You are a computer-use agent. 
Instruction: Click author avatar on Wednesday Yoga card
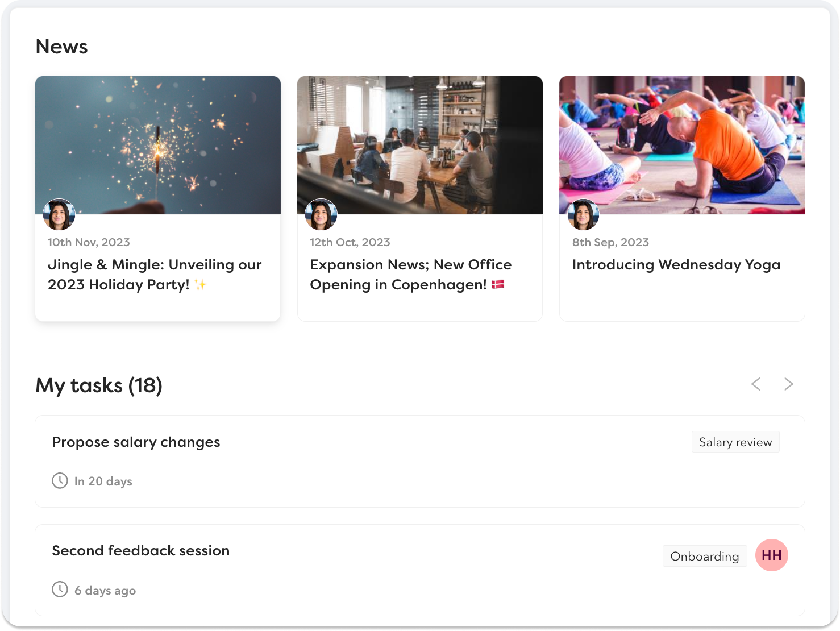click(583, 215)
